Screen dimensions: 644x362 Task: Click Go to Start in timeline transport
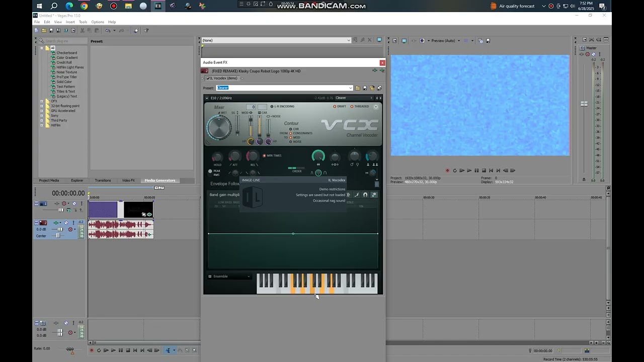coord(135,350)
